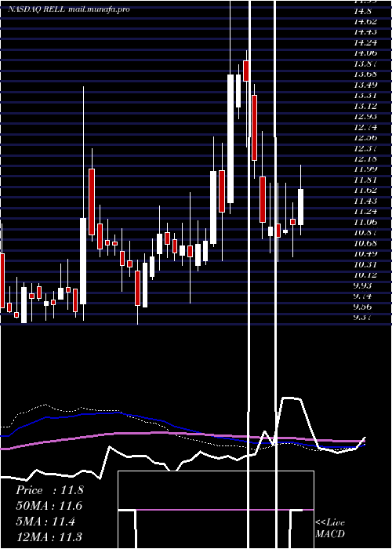Click the 10.68 price axis label
This screenshot has width=392, height=549.
[x=365, y=243]
